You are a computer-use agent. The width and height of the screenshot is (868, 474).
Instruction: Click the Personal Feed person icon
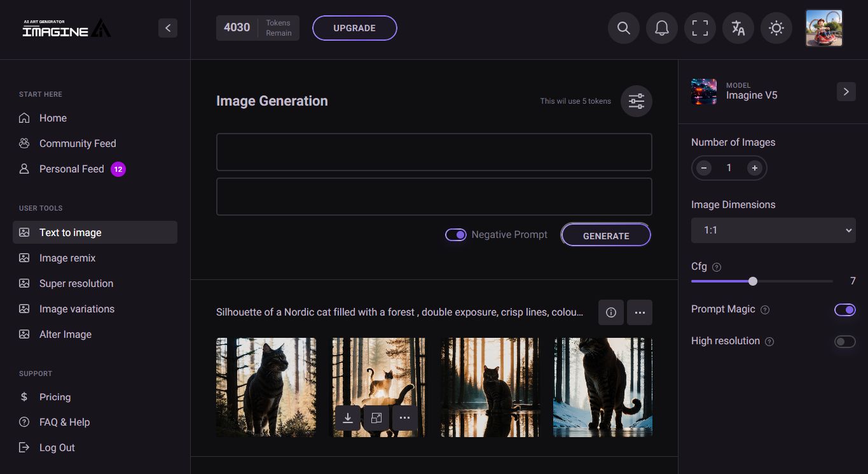pos(24,169)
